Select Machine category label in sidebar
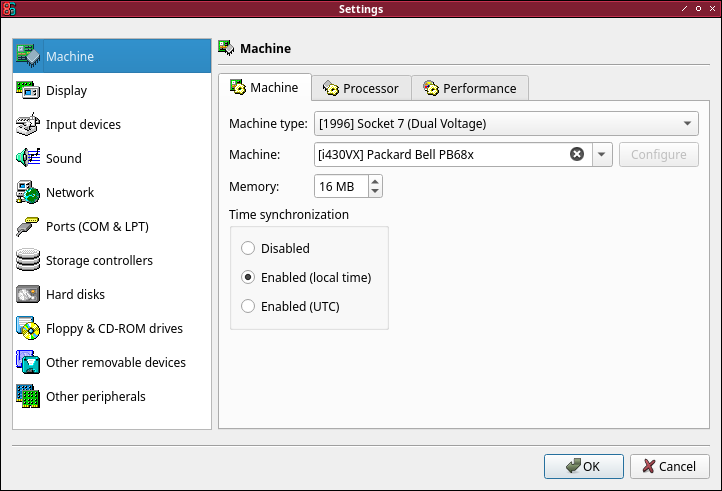This screenshot has width=722, height=491. 70,56
